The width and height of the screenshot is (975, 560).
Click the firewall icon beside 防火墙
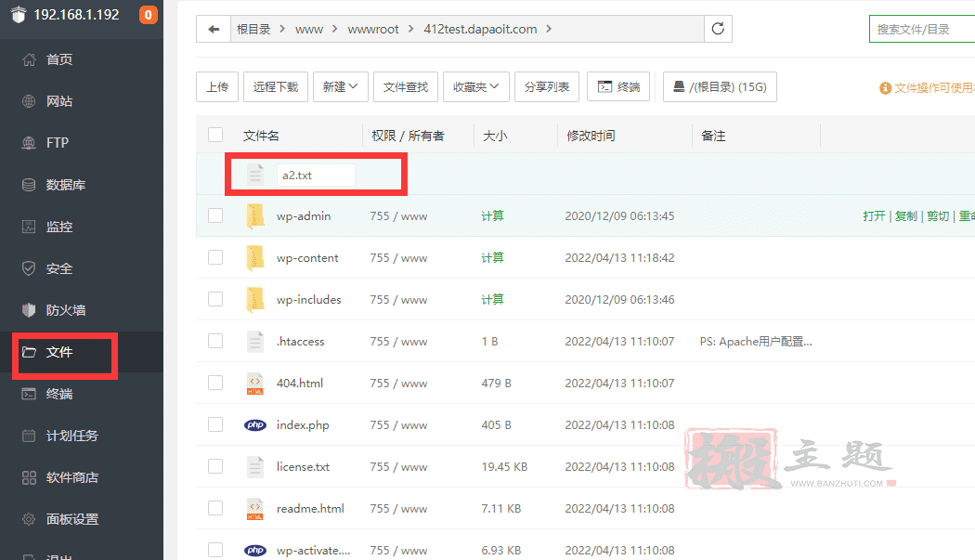coord(29,310)
